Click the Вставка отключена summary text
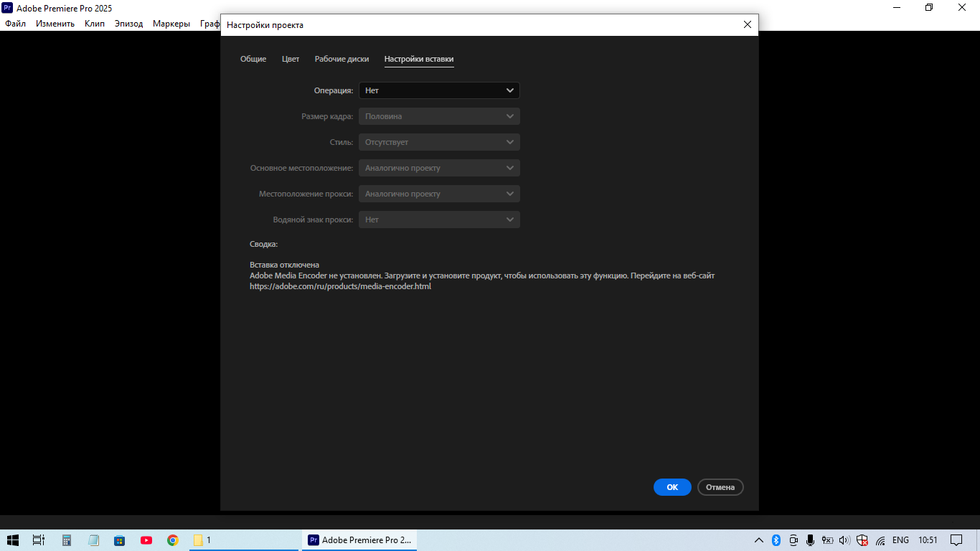Screen dimensions: 980x551 coord(284,265)
